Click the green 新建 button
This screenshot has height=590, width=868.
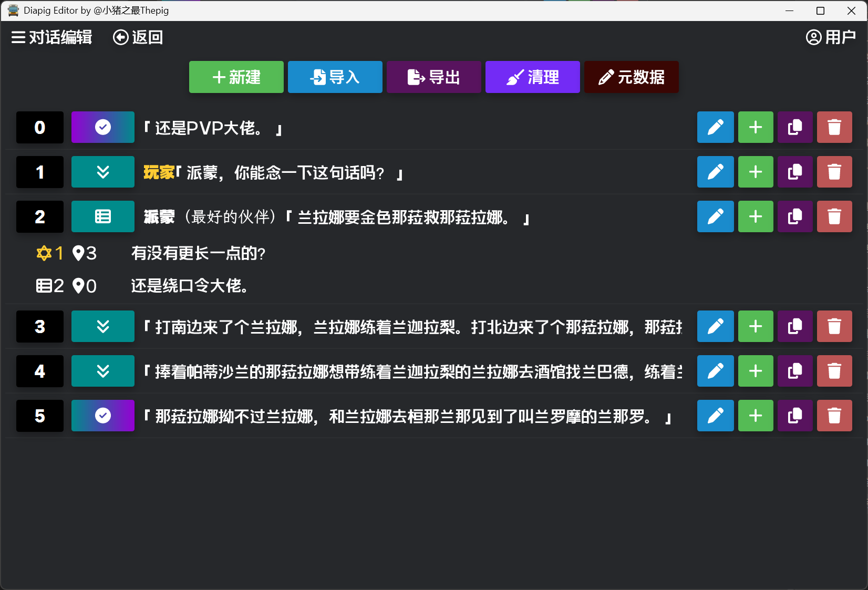coord(236,77)
